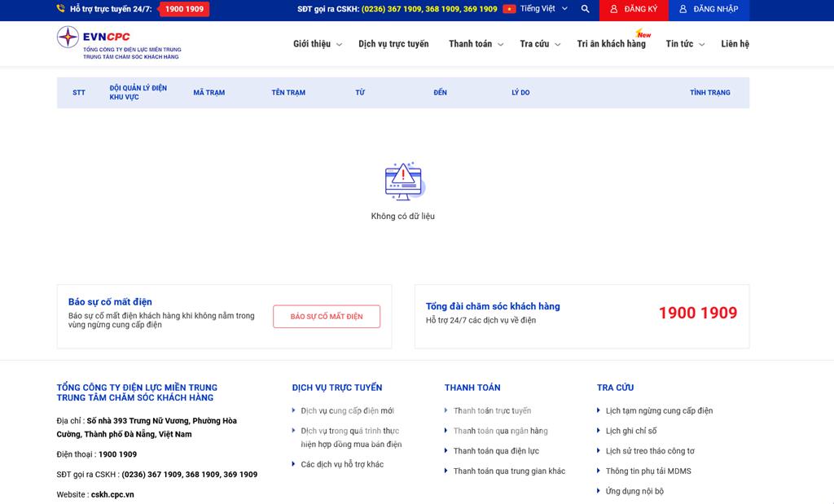Screen dimensions: 834x504
Task: Open the Tiếng Việt language dropdown
Action: click(543, 9)
